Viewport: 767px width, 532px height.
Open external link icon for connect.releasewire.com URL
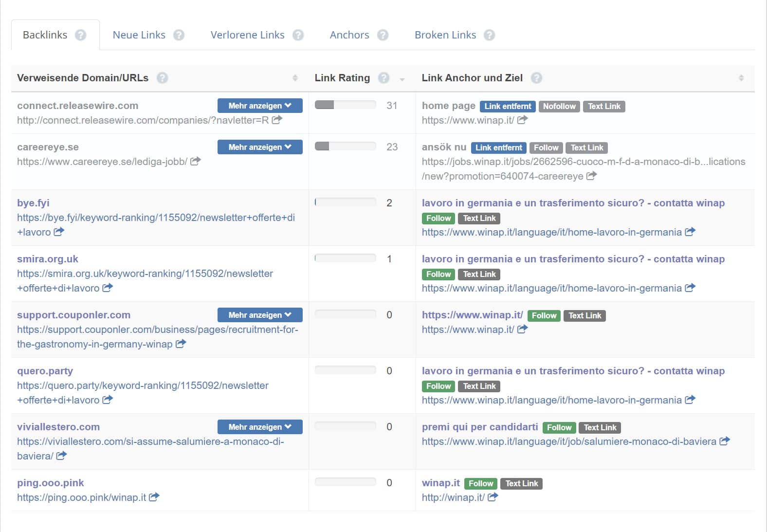pyautogui.click(x=277, y=120)
